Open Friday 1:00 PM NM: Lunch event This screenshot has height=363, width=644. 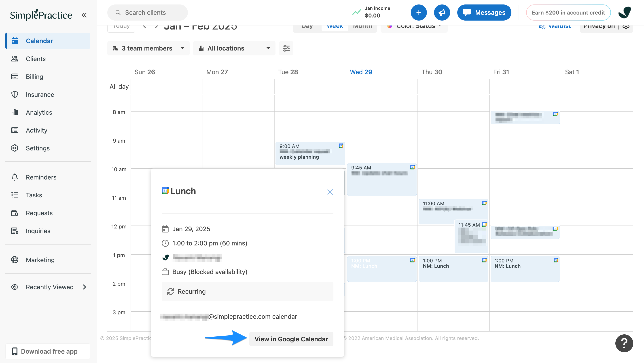(x=525, y=269)
